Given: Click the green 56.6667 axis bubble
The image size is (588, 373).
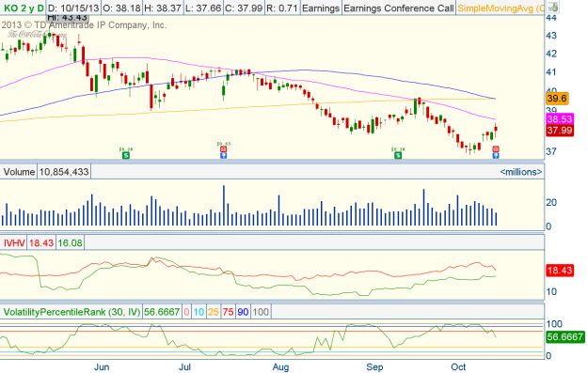Looking at the screenshot, I should [x=564, y=336].
